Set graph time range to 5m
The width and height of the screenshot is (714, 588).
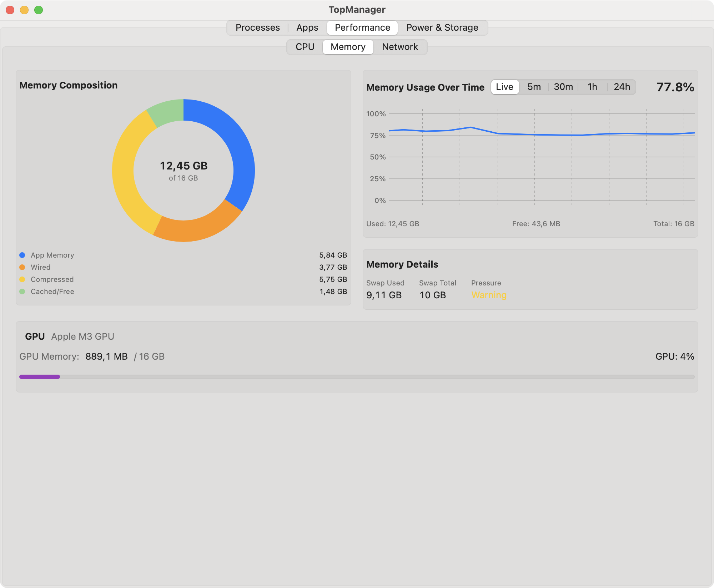pyautogui.click(x=534, y=87)
